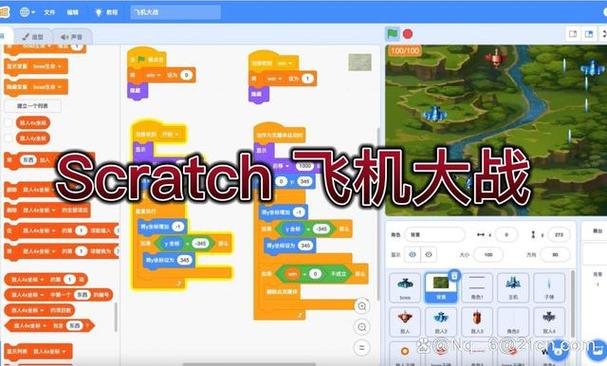Click the block palette vertical scrollbar
Screen dimensions: 607x366
(116, 317)
